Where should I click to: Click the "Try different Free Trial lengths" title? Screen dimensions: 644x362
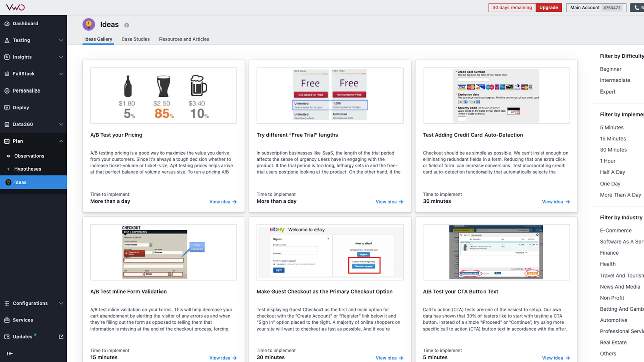click(297, 135)
